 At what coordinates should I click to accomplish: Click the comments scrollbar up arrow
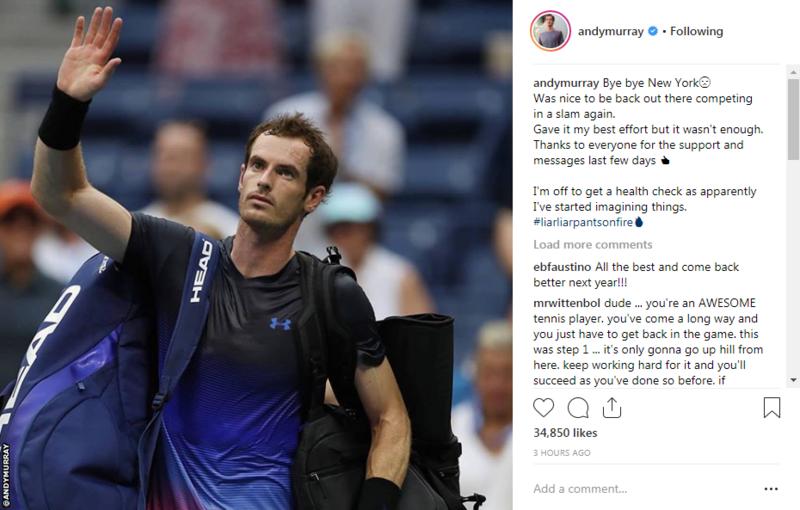tap(793, 70)
